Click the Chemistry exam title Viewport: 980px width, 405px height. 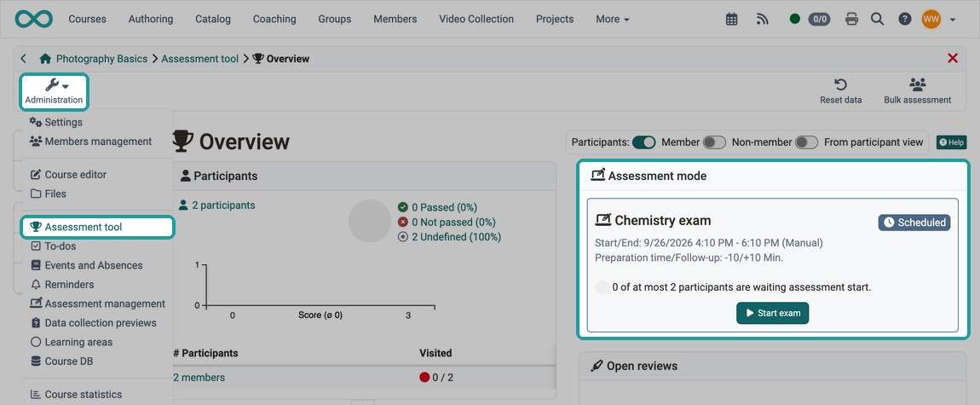[x=662, y=220]
